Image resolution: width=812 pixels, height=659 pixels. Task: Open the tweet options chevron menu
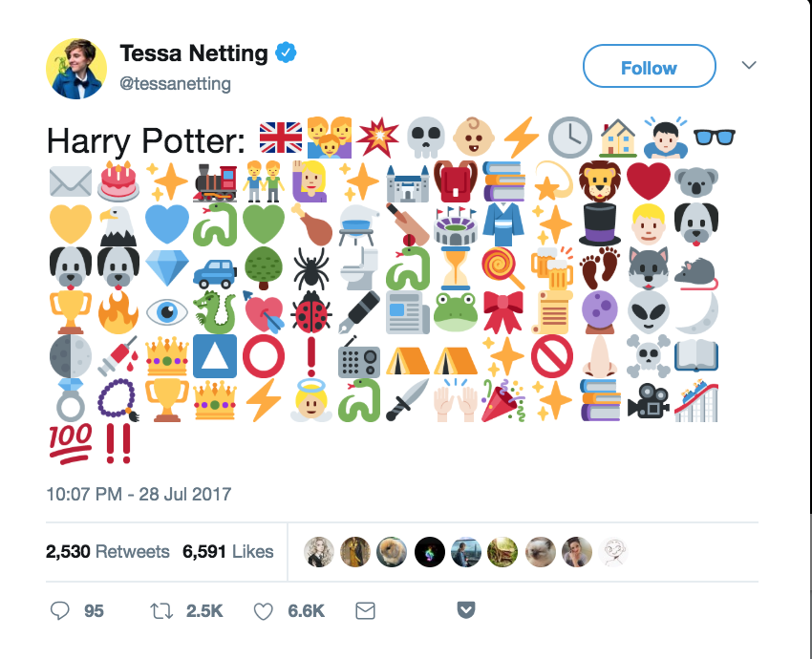point(749,65)
